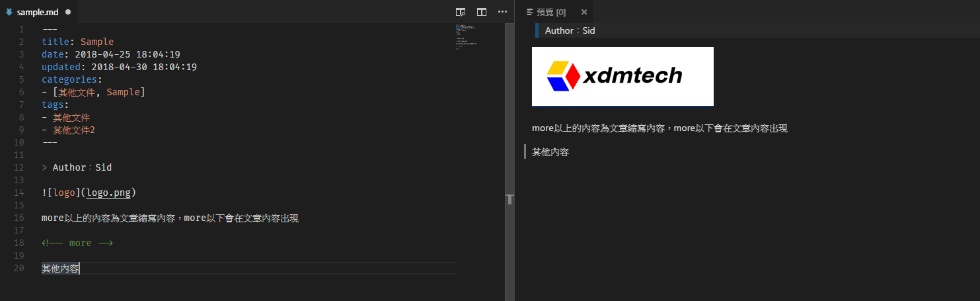The width and height of the screenshot is (980, 301).
Task: Click the preview tab's lines icon
Action: [530, 12]
